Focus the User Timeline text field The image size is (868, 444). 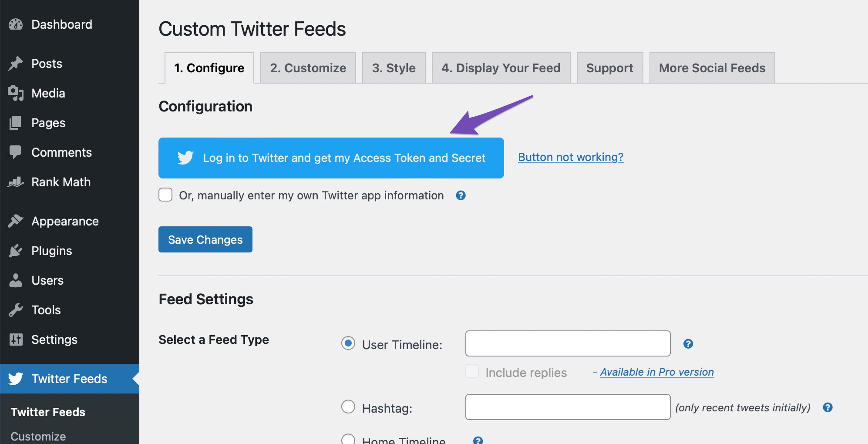(568, 343)
